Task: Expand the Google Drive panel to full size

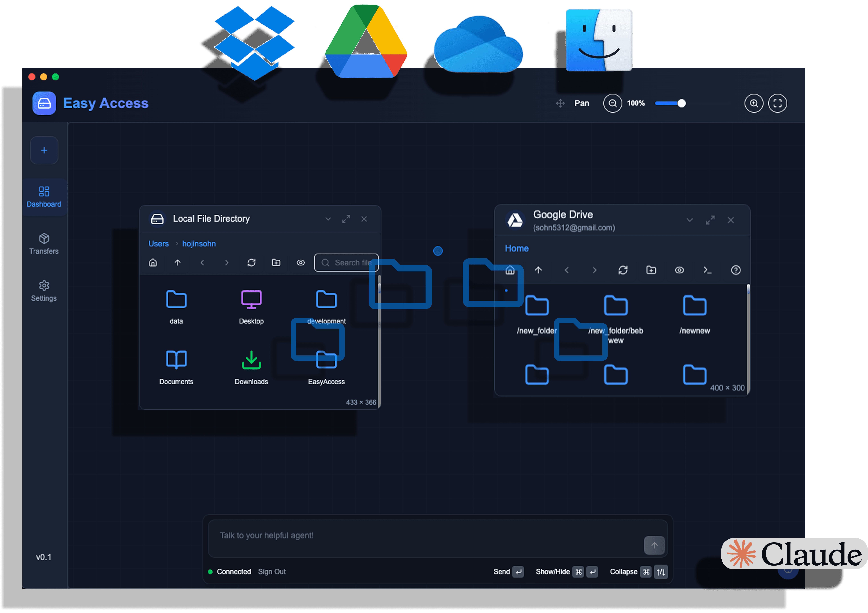Action: coord(710,220)
